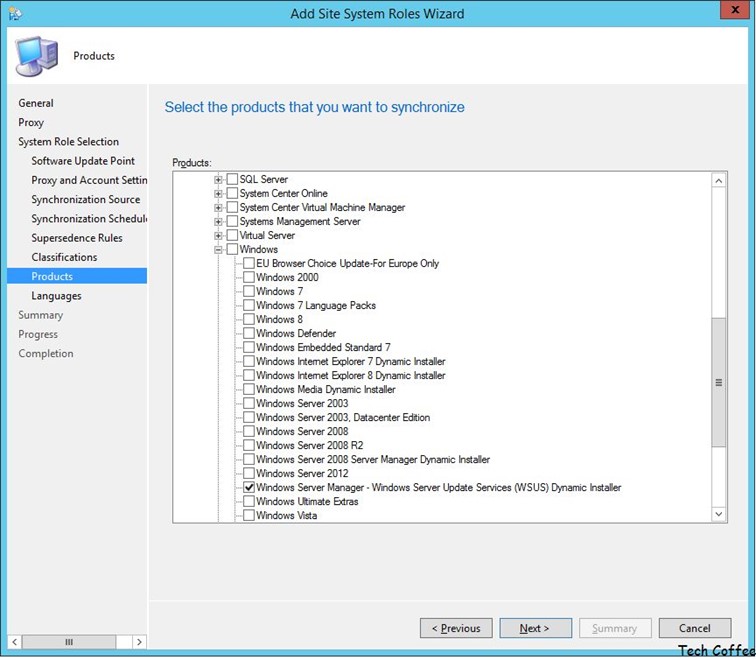The width and height of the screenshot is (756, 660).
Task: Enable the Windows Server 2012 checkbox
Action: coord(249,473)
